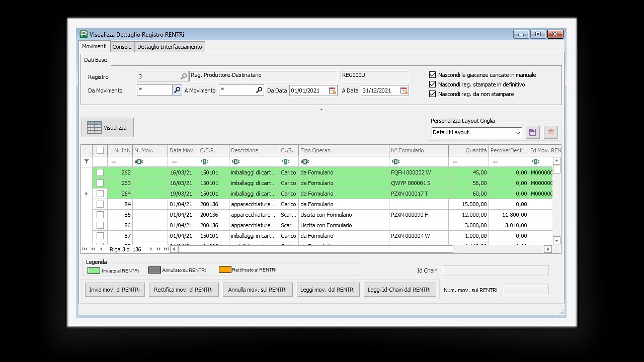Screen dimensions: 644x362
Task: Toggle Nascondi reg. stampate in definitivo
Action: 432,84
